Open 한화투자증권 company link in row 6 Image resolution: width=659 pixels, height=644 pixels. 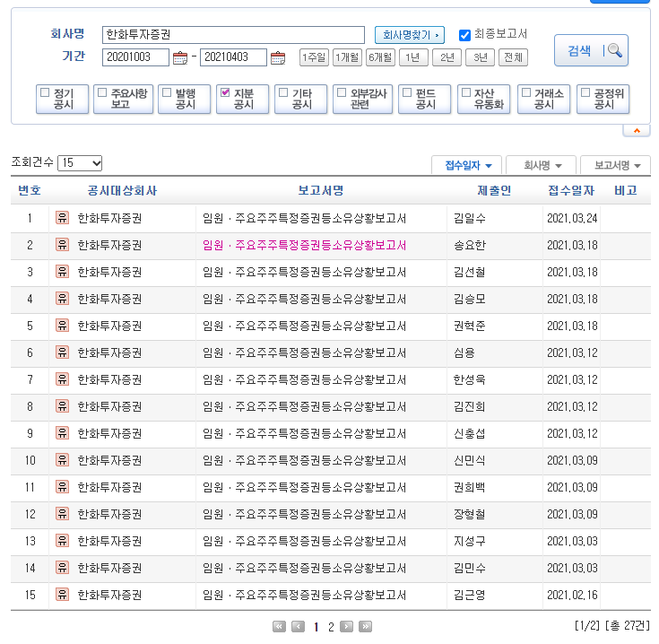pos(109,352)
